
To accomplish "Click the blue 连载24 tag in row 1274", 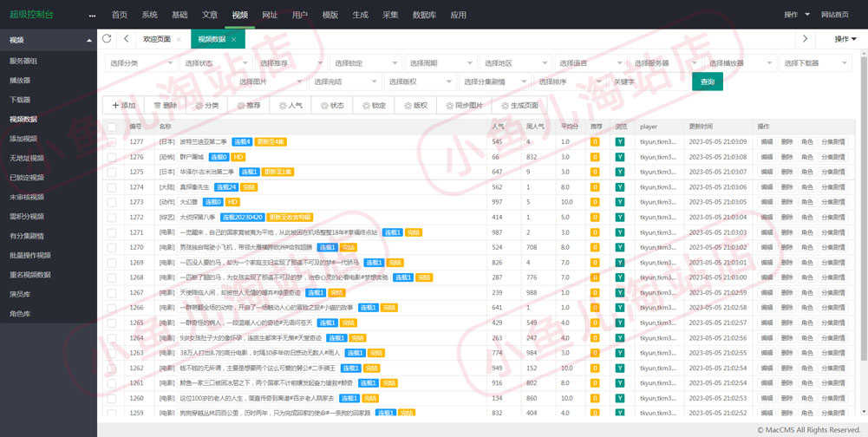I will tap(225, 187).
